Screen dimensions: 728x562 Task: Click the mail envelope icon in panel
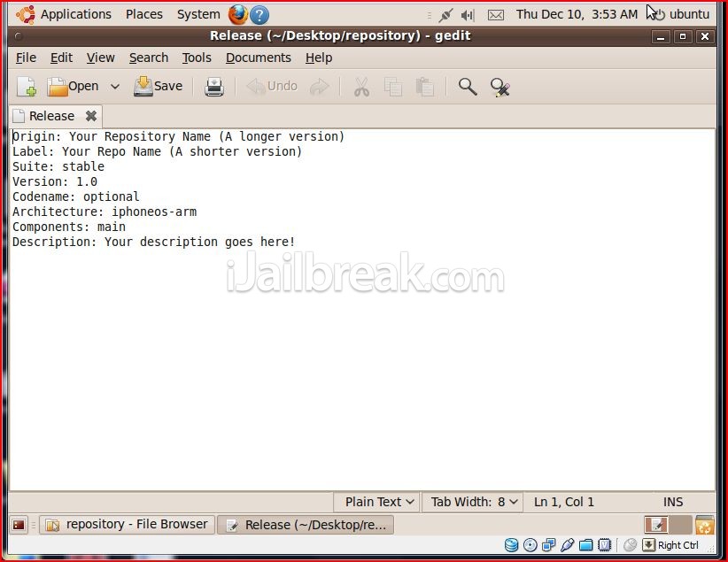[x=495, y=15]
